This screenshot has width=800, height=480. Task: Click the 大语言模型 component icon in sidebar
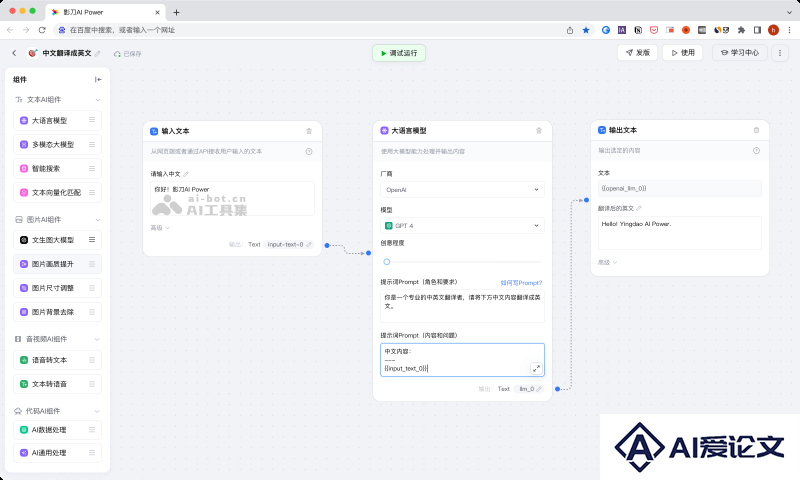coord(24,120)
